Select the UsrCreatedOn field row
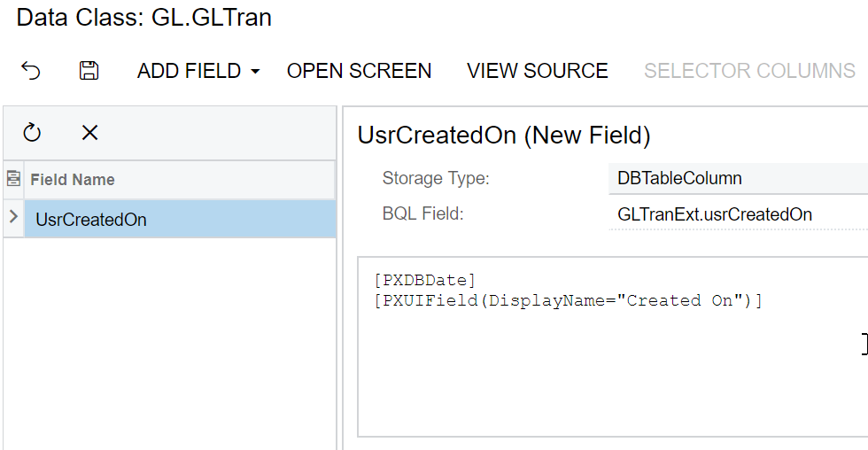Screen dimensions: 868x450 [91, 220]
